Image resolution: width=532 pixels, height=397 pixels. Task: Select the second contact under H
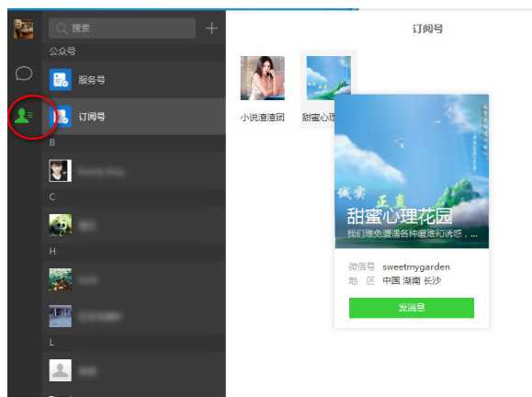(x=134, y=316)
